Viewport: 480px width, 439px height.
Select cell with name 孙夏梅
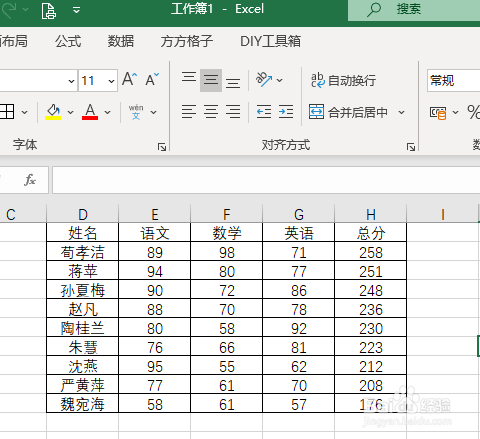83,290
